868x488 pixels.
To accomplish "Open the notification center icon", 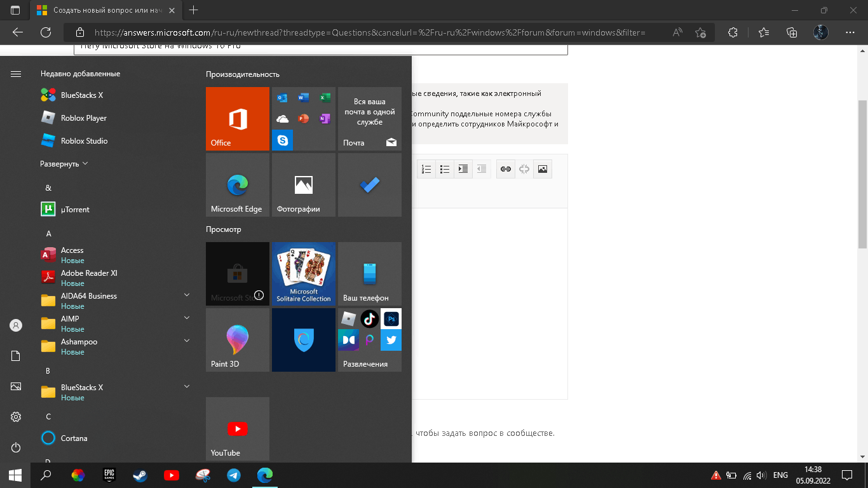I will [x=847, y=475].
